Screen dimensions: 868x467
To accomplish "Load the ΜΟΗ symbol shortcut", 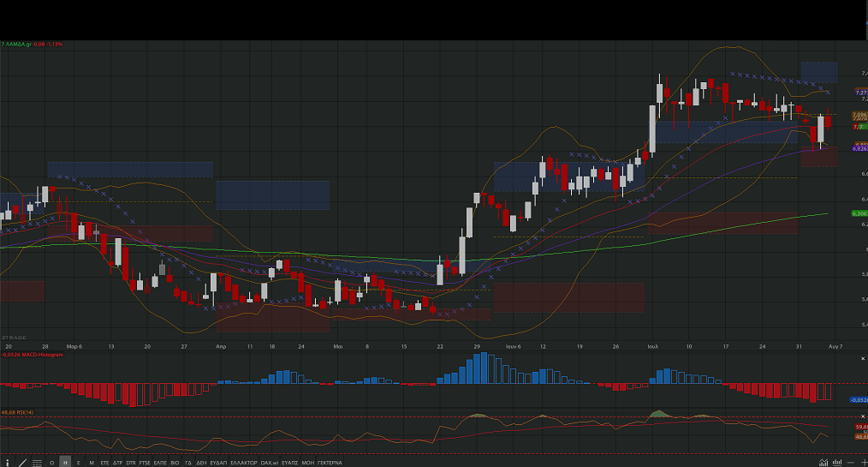I will (308, 463).
